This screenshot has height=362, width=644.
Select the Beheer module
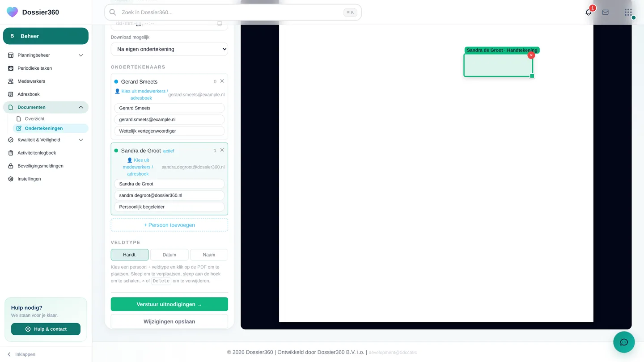46,36
